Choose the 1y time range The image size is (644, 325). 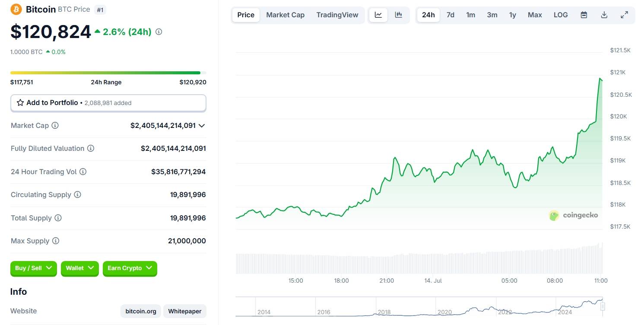click(513, 15)
